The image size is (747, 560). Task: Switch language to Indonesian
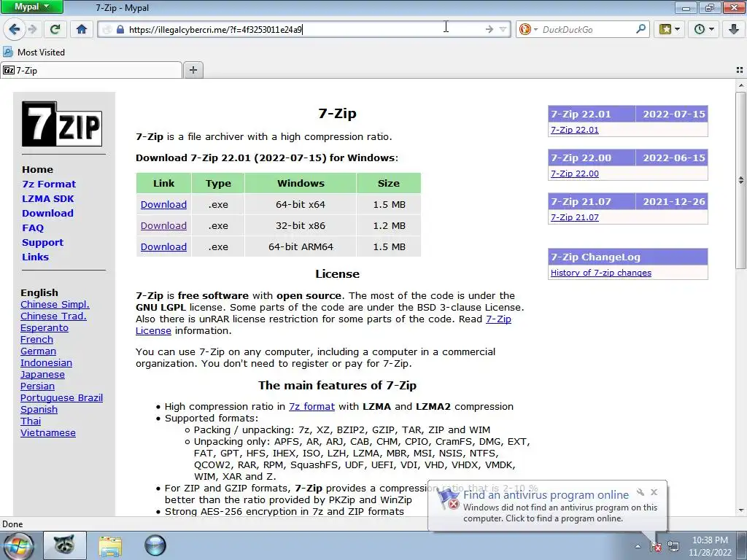coord(46,363)
